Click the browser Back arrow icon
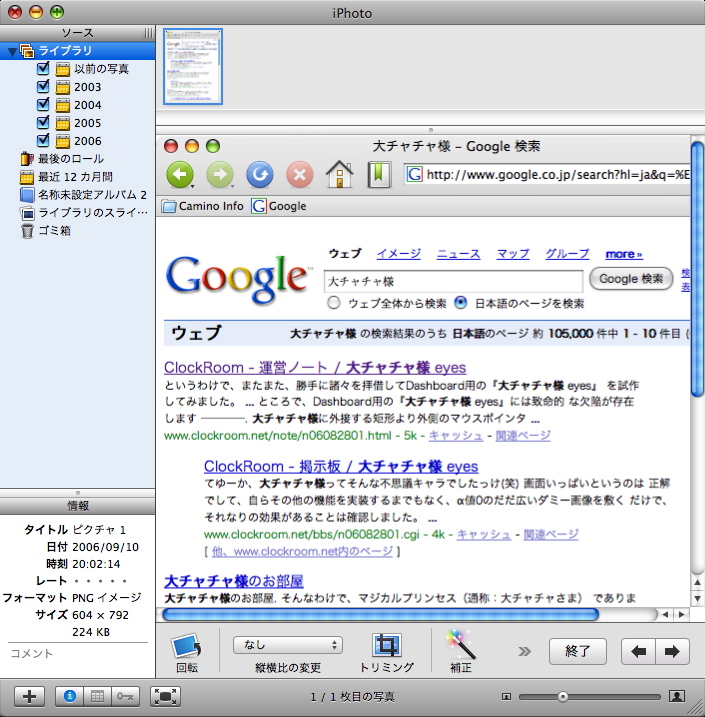 pyautogui.click(x=180, y=174)
